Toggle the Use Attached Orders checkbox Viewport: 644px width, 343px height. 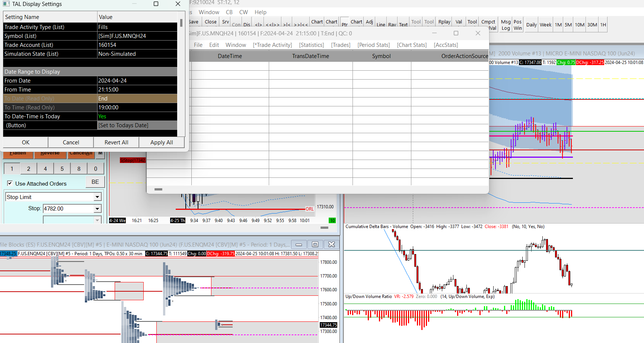10,183
